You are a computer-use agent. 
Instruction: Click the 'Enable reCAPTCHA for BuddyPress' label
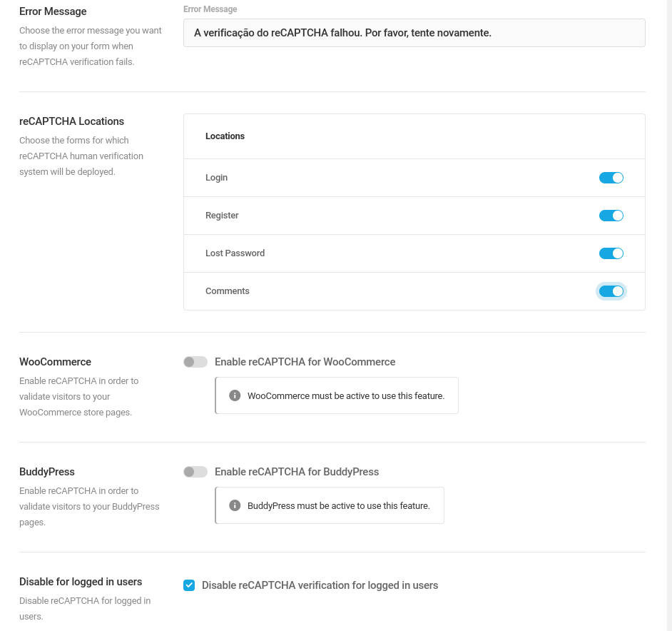[297, 472]
